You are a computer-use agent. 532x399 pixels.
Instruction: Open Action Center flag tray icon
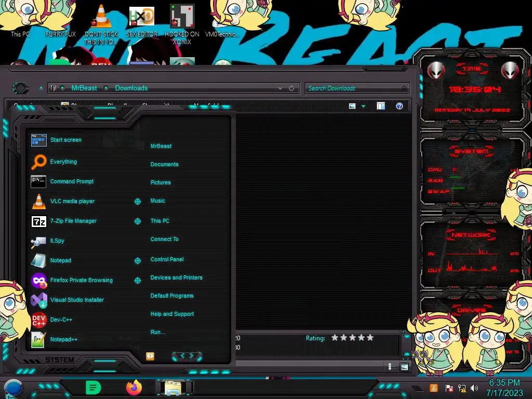pyautogui.click(x=449, y=388)
